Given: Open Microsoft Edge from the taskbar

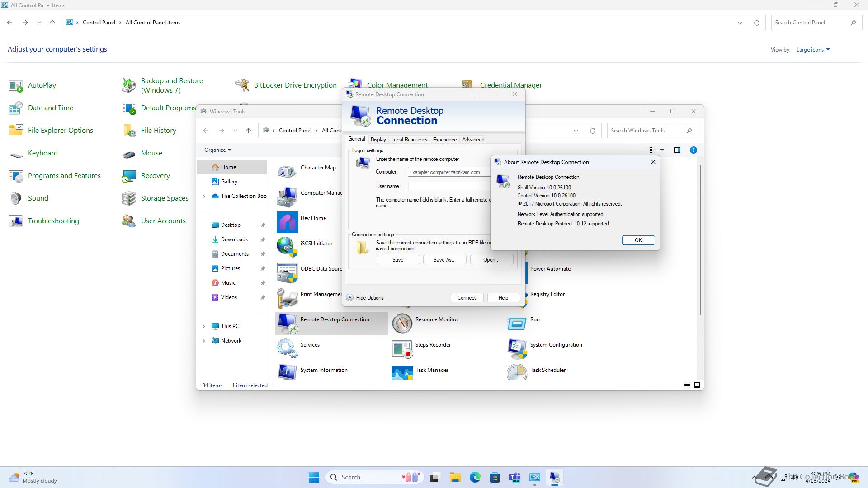Looking at the screenshot, I should tap(475, 478).
